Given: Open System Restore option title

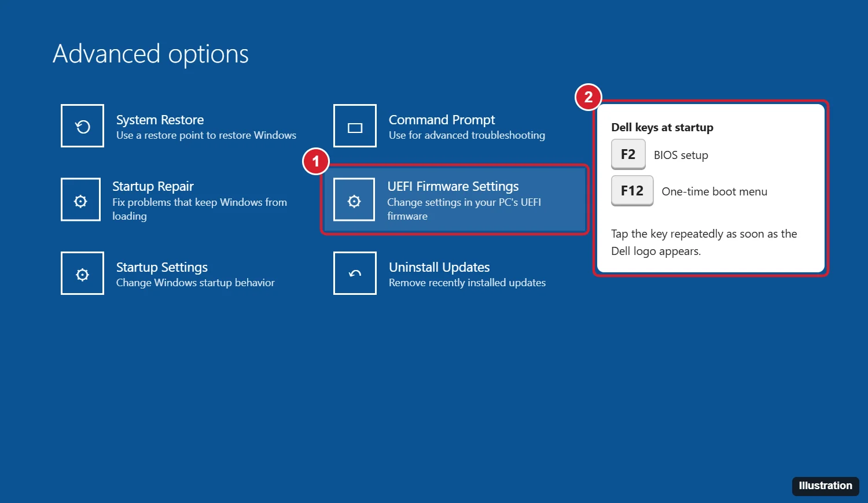Looking at the screenshot, I should (x=160, y=120).
